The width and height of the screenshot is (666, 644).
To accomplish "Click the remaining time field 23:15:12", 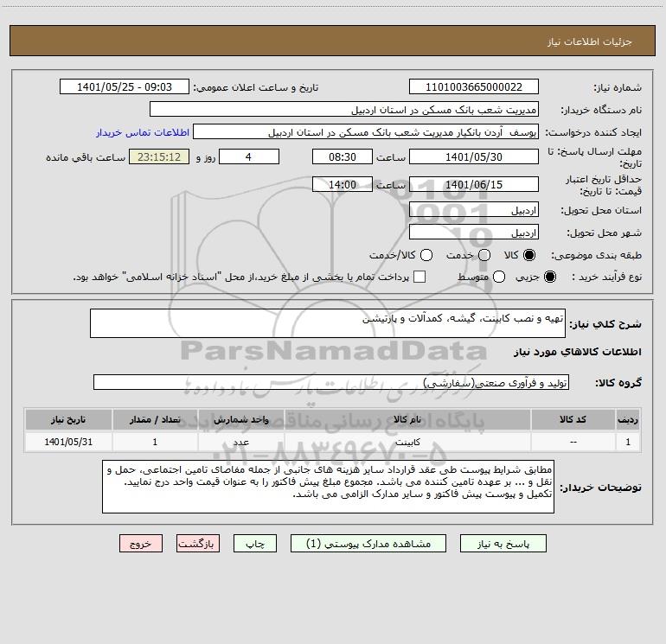I will (159, 156).
